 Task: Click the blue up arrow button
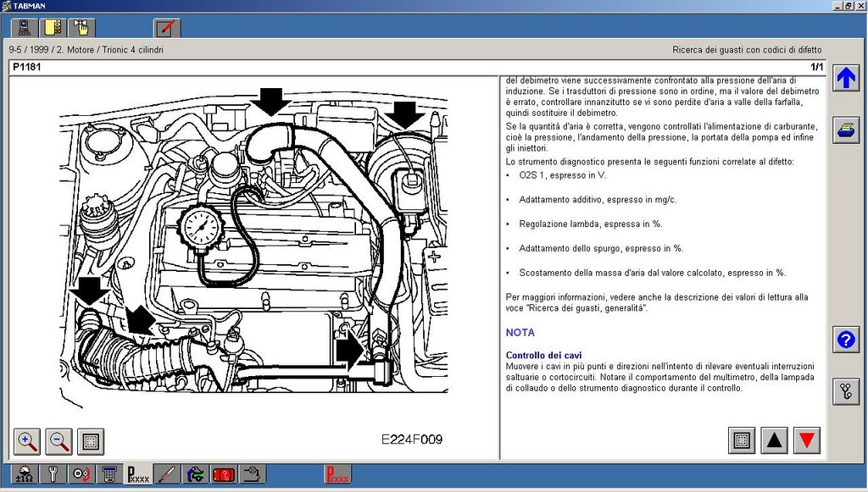846,78
